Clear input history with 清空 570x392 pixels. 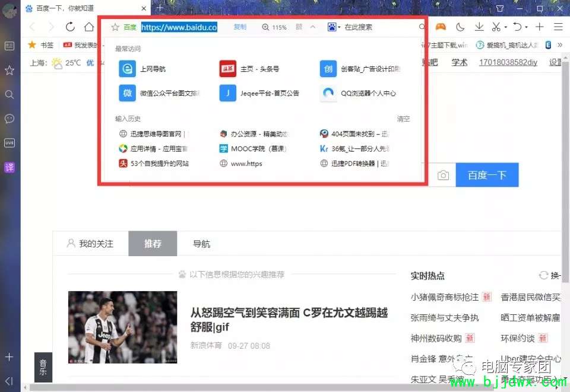pos(403,119)
